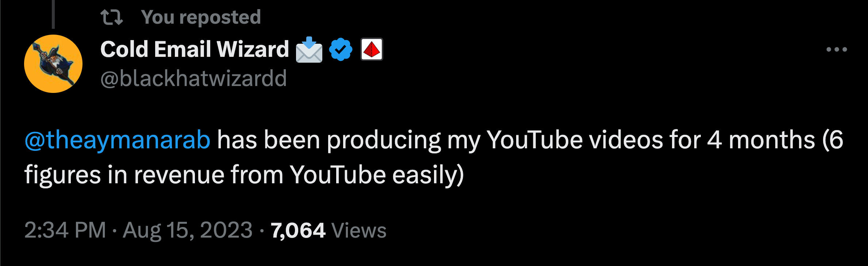Click "YouTube videos" in the first line

pos(575,140)
